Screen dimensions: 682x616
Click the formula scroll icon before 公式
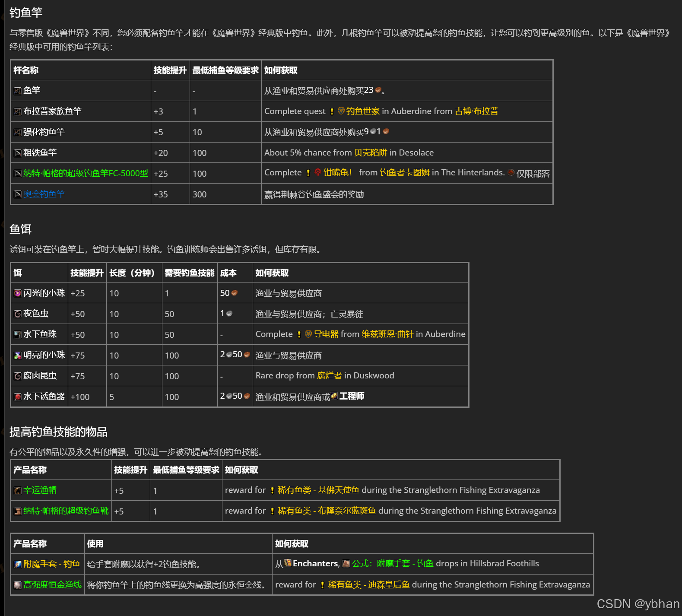346,563
